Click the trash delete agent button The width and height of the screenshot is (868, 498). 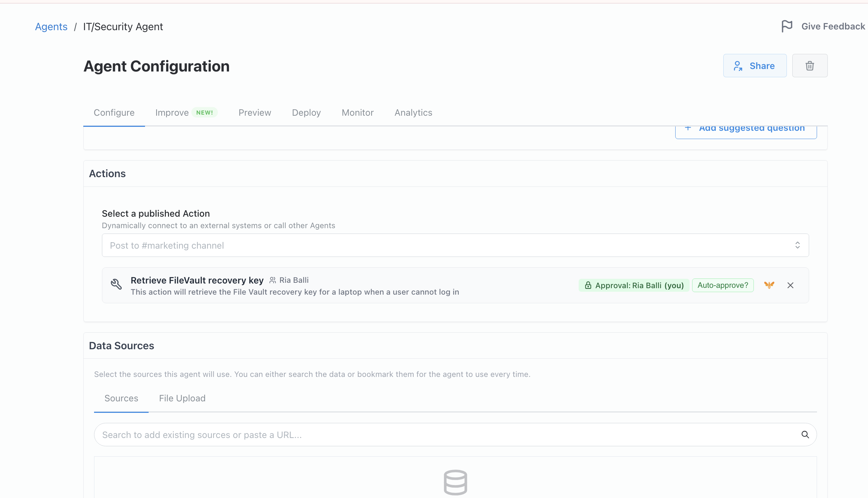pyautogui.click(x=810, y=66)
